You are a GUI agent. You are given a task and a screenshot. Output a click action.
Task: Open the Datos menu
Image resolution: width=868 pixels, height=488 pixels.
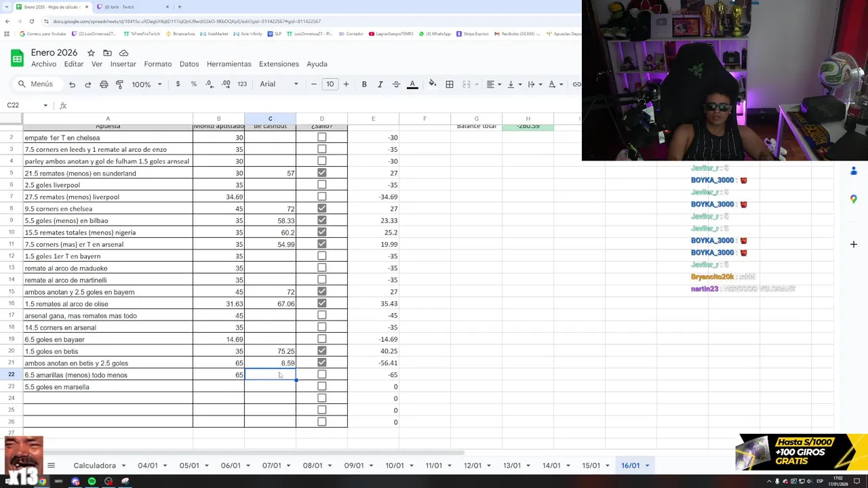click(x=189, y=64)
